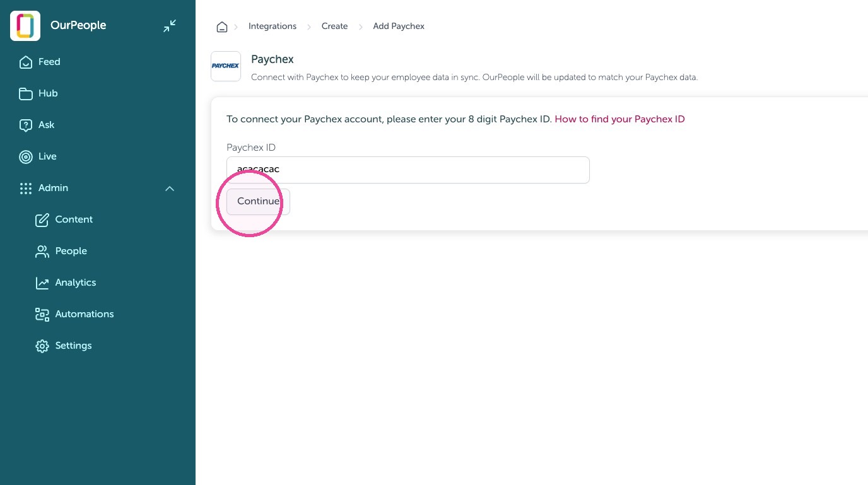Screen dimensions: 868x485
Task: Open the Content edit icon
Action: click(x=42, y=219)
